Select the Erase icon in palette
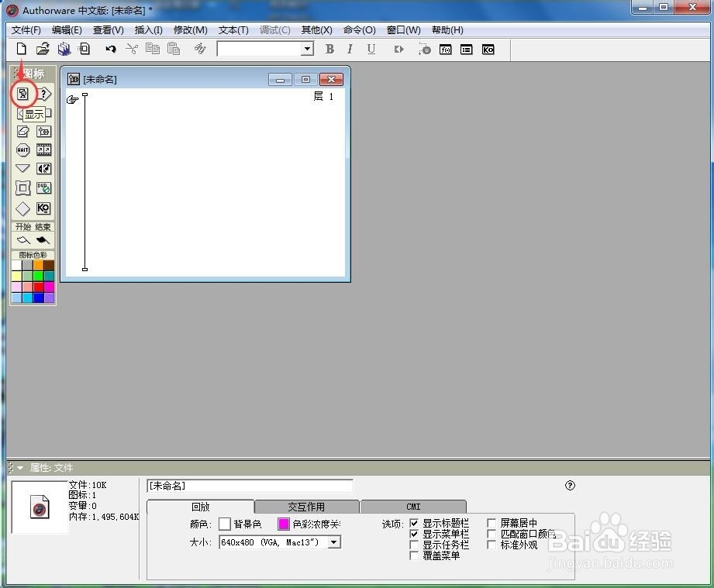Image resolution: width=714 pixels, height=588 pixels. tap(22, 132)
